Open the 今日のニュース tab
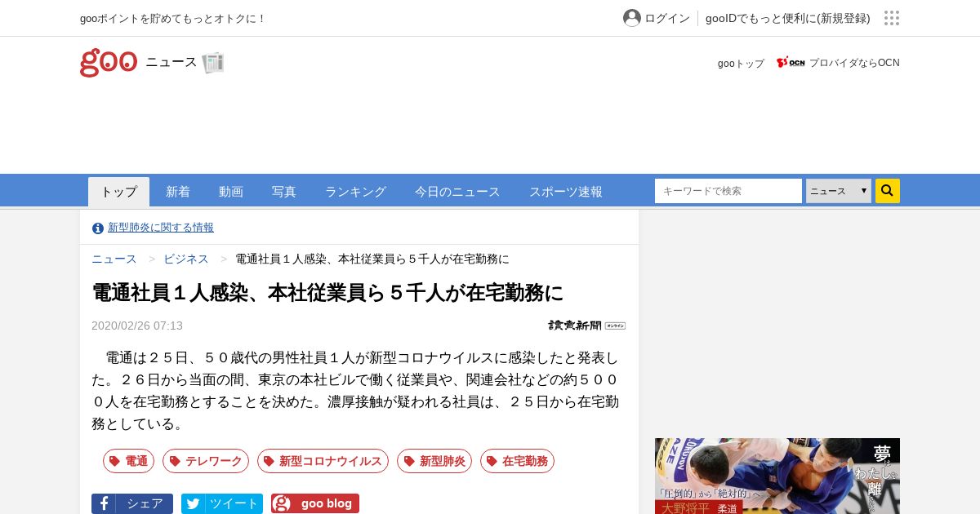This screenshot has width=980, height=514. click(457, 192)
